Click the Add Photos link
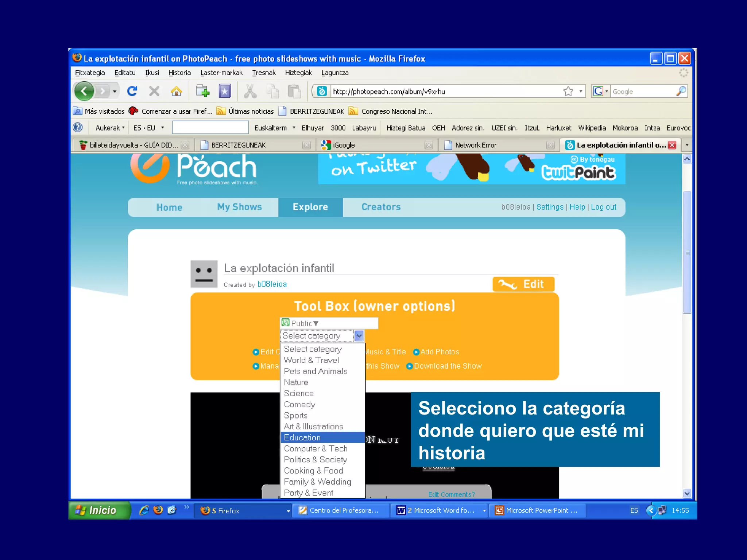Screen dimensions: 747x560 pyautogui.click(x=440, y=352)
